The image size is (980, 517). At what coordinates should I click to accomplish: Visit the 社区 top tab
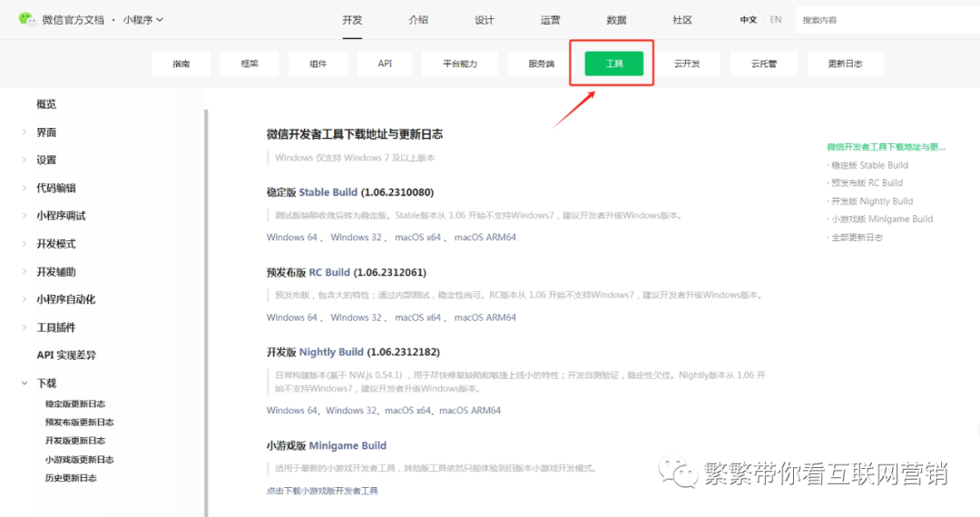click(681, 20)
